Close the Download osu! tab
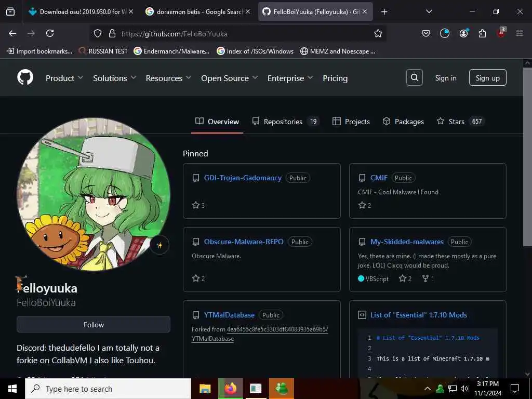This screenshot has width=532, height=399. point(131,11)
